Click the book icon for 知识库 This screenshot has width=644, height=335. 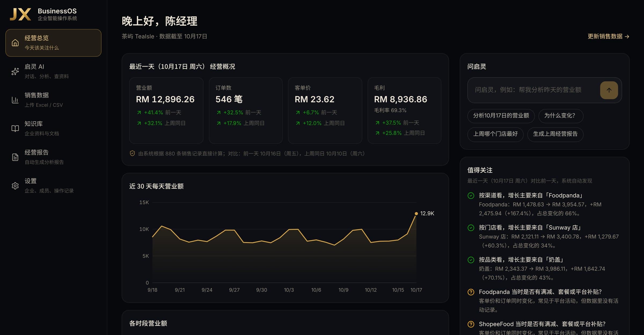[15, 128]
